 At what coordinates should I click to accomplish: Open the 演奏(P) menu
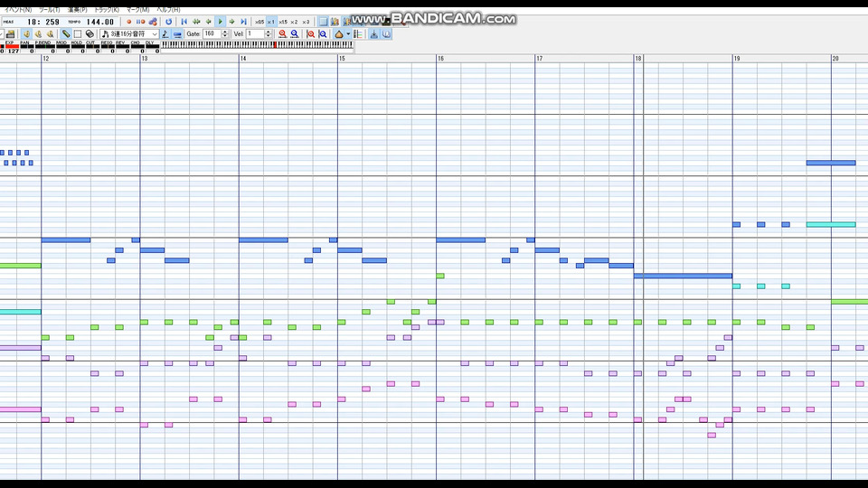coord(78,10)
